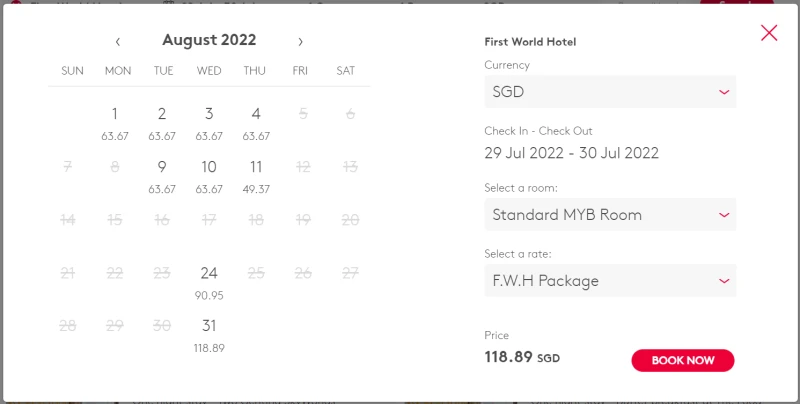Select August 4 on the calendar
Image resolution: width=800 pixels, height=404 pixels.
coord(256,121)
